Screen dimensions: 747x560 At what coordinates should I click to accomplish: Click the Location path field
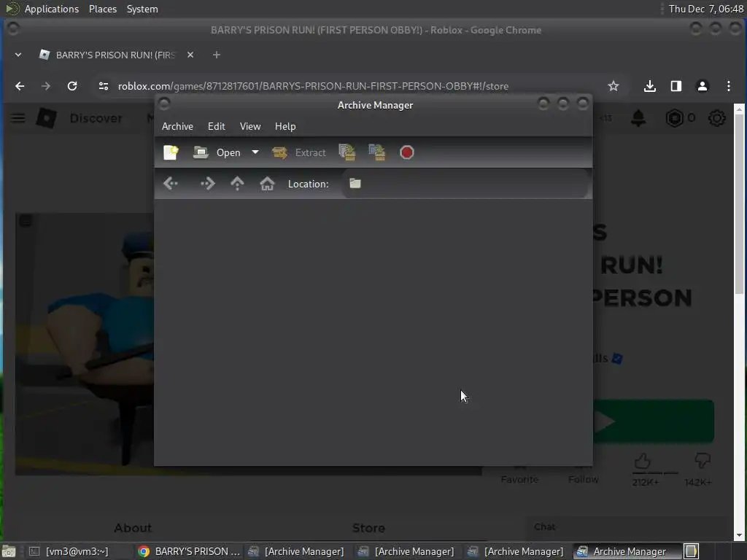tap(465, 183)
